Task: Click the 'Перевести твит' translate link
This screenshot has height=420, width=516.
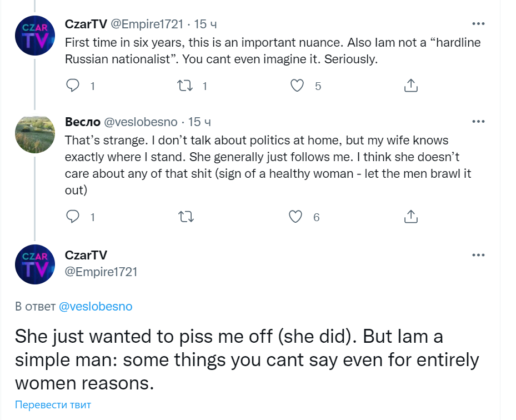Action: 53,404
